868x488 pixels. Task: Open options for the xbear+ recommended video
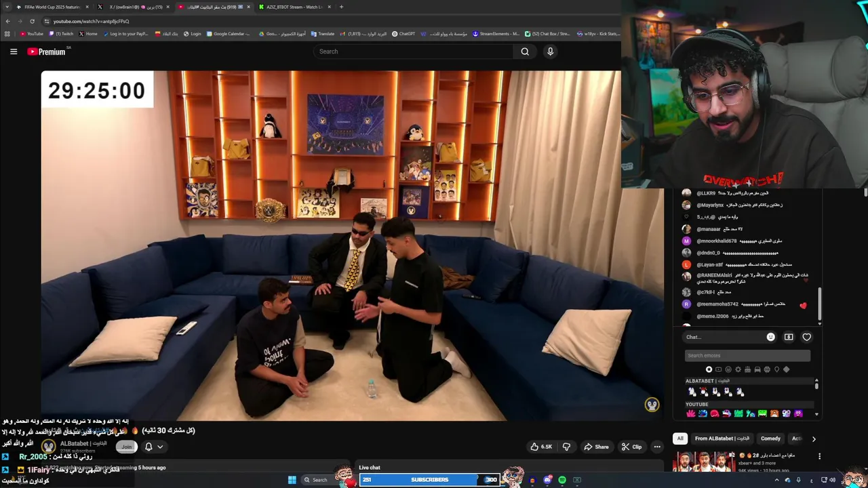[819, 456]
